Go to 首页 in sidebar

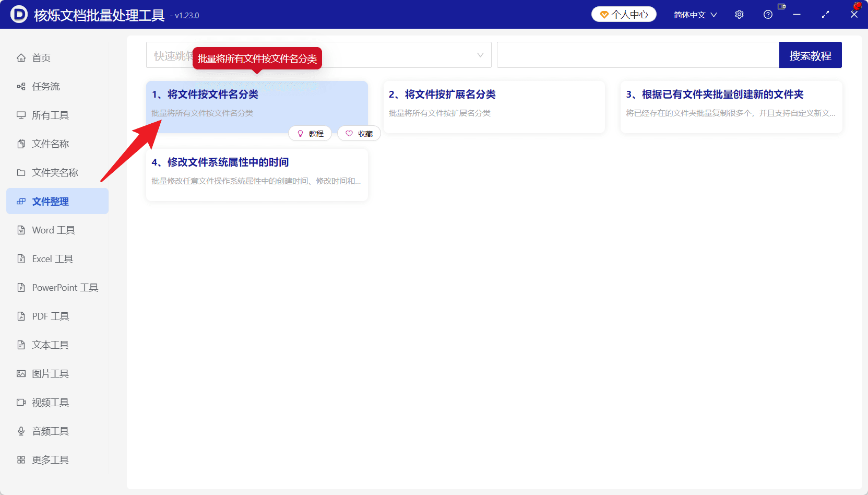point(57,58)
